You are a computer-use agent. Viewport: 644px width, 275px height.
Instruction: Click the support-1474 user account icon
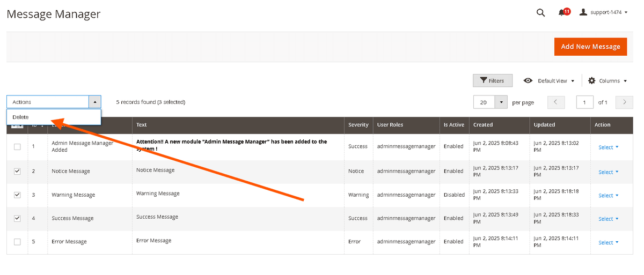click(x=583, y=12)
